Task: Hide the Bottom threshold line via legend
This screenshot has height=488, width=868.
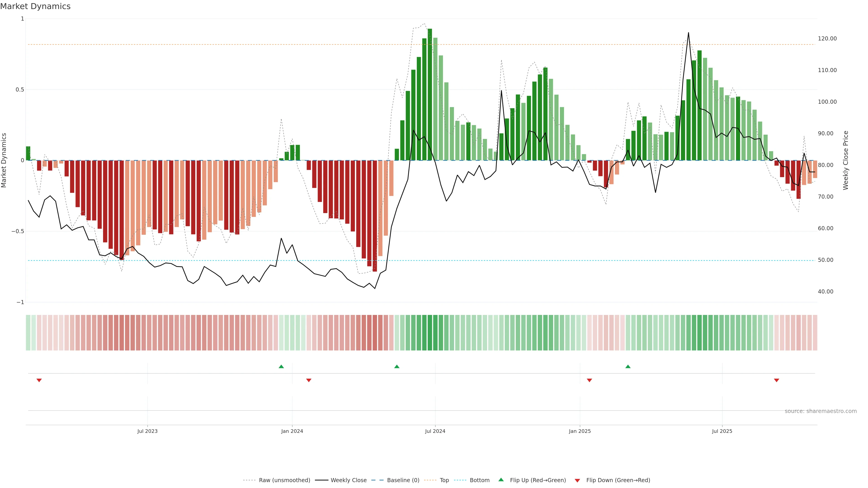Action: (x=479, y=480)
